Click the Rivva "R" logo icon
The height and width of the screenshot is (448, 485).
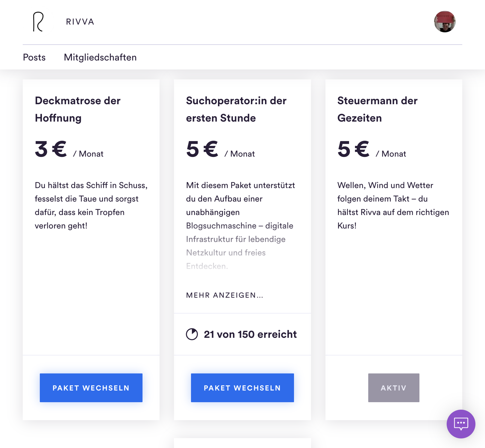tap(38, 22)
